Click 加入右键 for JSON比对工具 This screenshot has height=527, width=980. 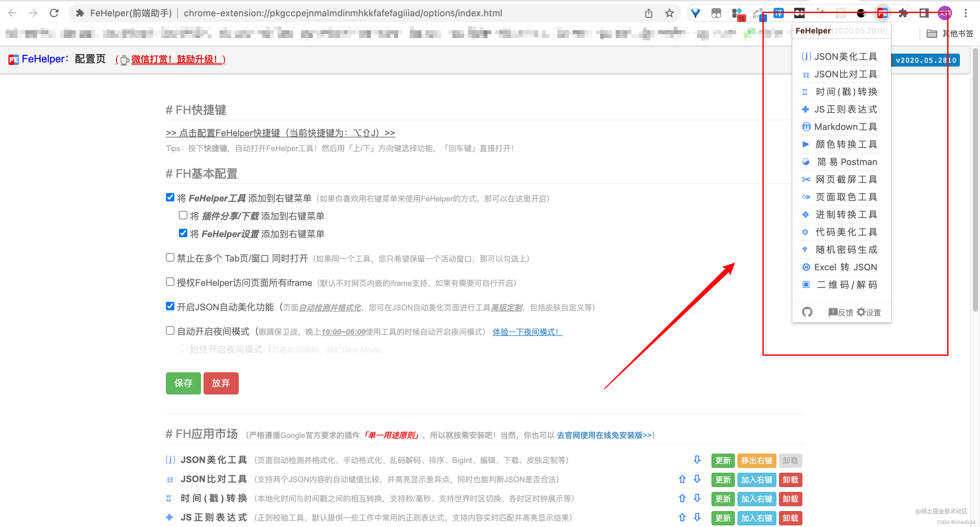click(756, 480)
